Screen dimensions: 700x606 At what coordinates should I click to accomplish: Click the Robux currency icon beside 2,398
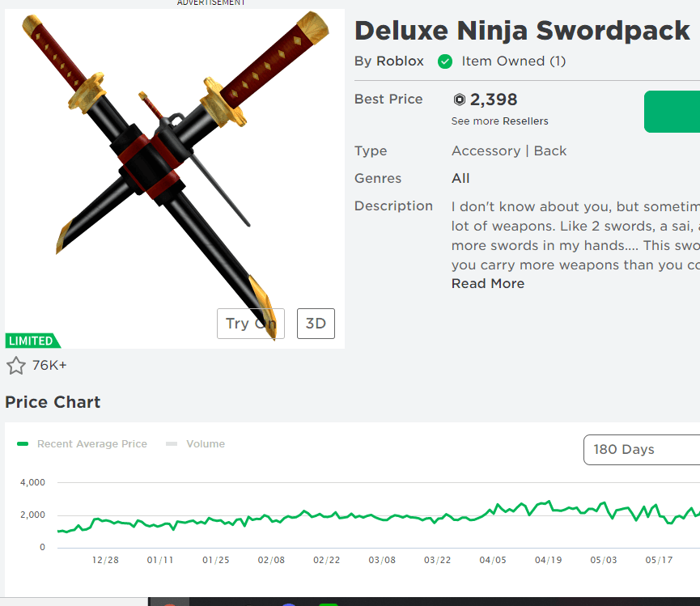(460, 100)
